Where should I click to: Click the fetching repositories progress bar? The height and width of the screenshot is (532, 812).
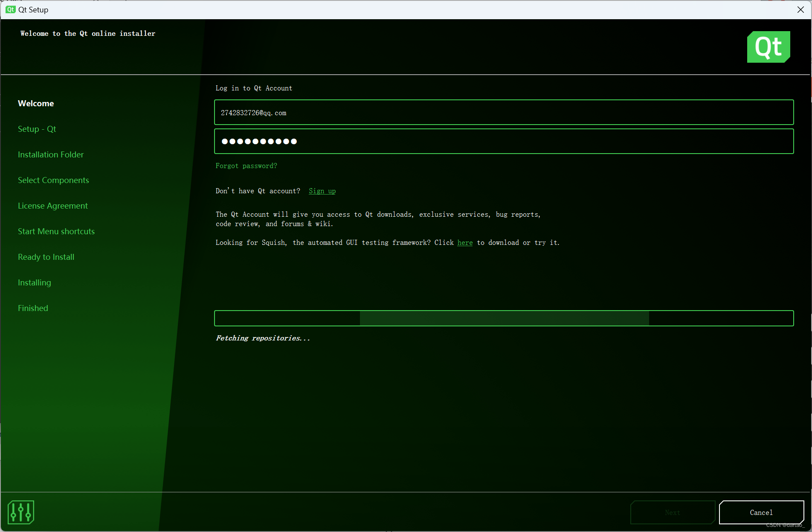click(x=504, y=318)
